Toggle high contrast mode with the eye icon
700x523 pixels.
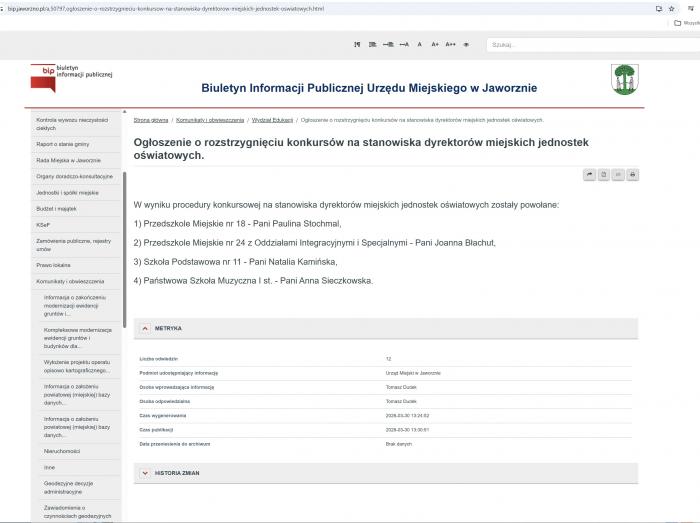(466, 45)
